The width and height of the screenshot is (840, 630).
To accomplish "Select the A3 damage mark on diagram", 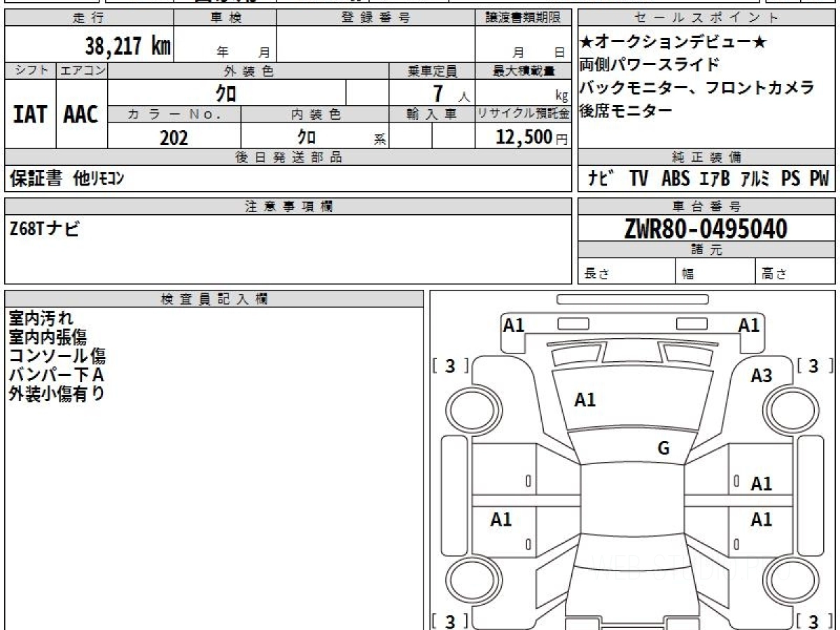I will (761, 376).
